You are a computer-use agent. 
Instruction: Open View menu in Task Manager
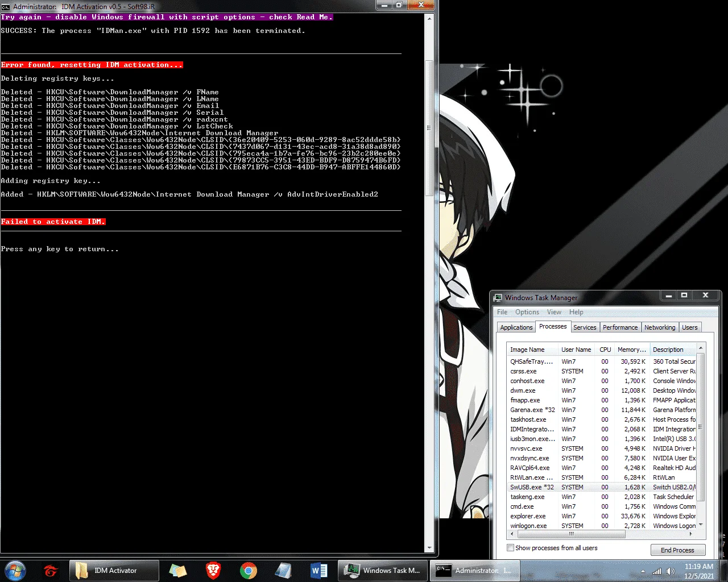554,312
